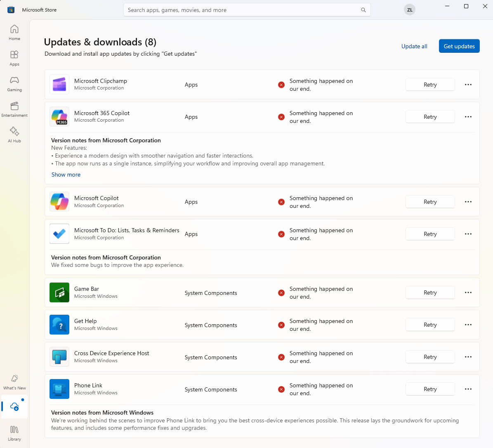Open the Home page in sidebar
This screenshot has height=448, width=493.
click(x=14, y=33)
